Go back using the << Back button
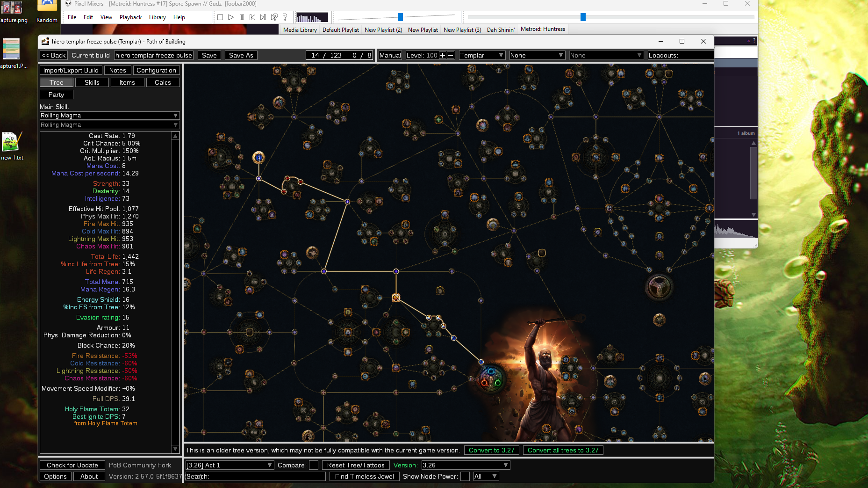 (54, 55)
